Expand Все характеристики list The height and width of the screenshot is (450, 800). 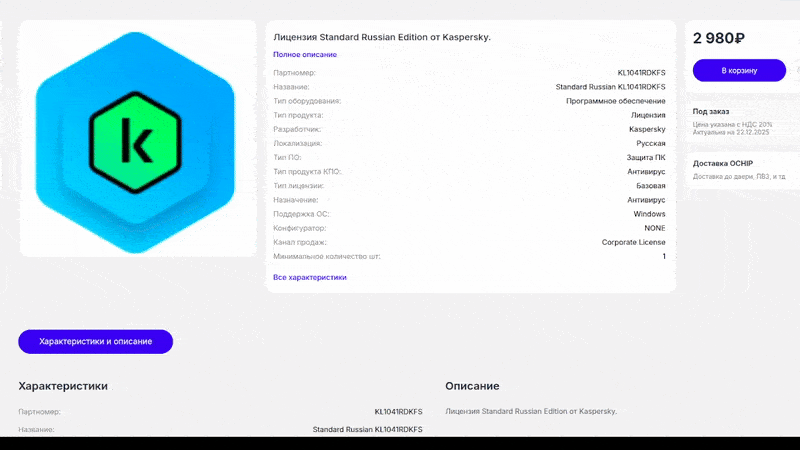[310, 277]
